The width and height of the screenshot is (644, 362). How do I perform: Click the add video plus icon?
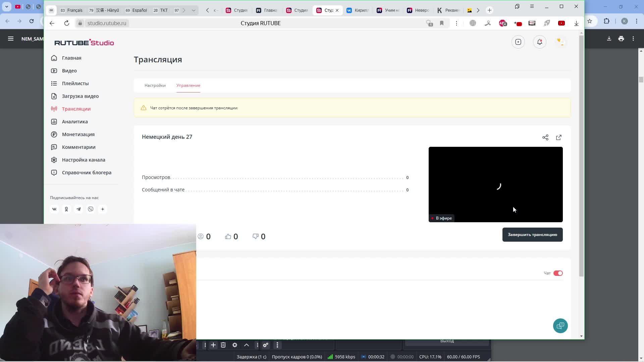pyautogui.click(x=518, y=42)
